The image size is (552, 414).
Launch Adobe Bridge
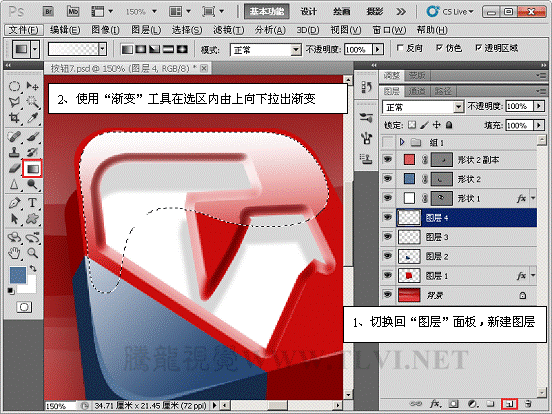pos(49,12)
